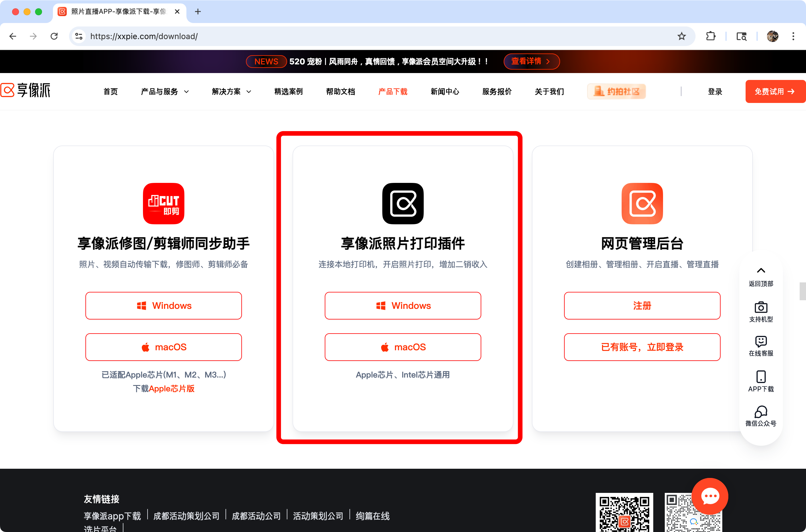Open APP下载 phone icon
This screenshot has width=806, height=532.
click(x=761, y=377)
